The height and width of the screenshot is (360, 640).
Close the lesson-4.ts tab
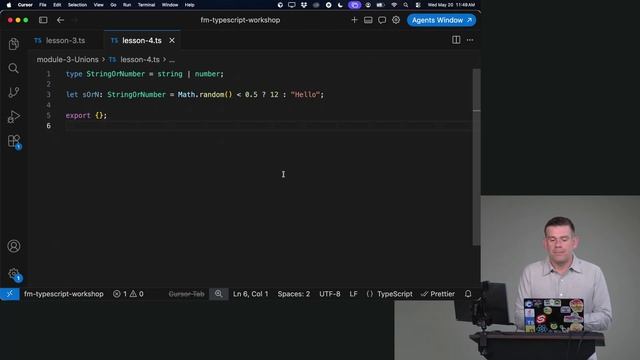tap(172, 40)
